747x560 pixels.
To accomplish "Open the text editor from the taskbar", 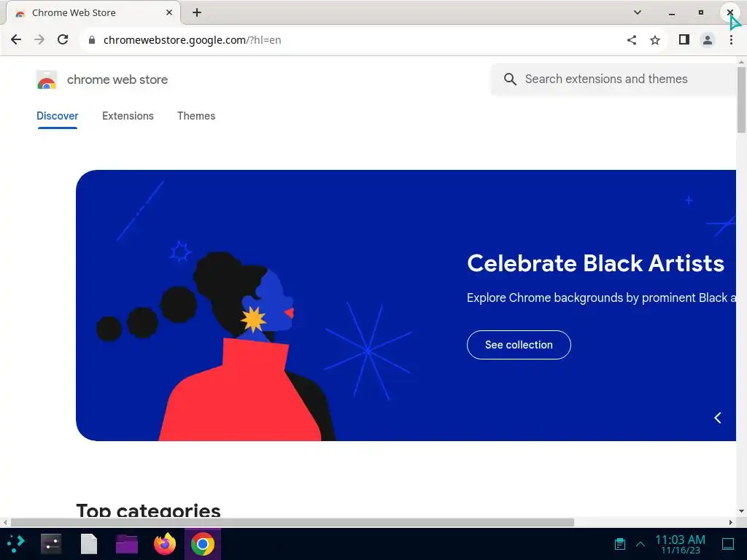I will pos(88,544).
